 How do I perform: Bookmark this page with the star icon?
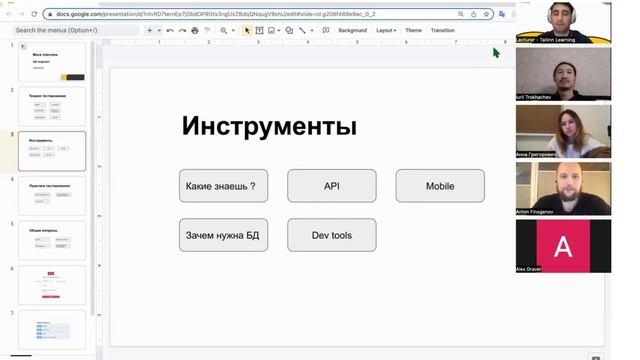point(486,14)
